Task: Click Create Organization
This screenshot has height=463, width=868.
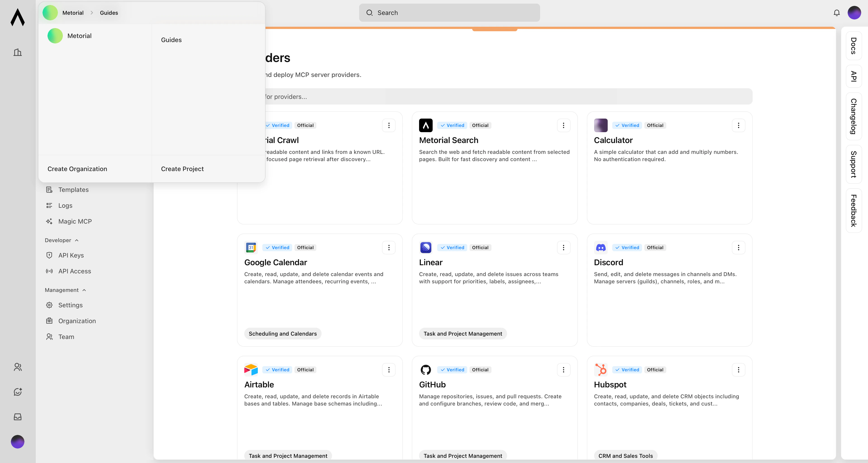Action: click(77, 169)
